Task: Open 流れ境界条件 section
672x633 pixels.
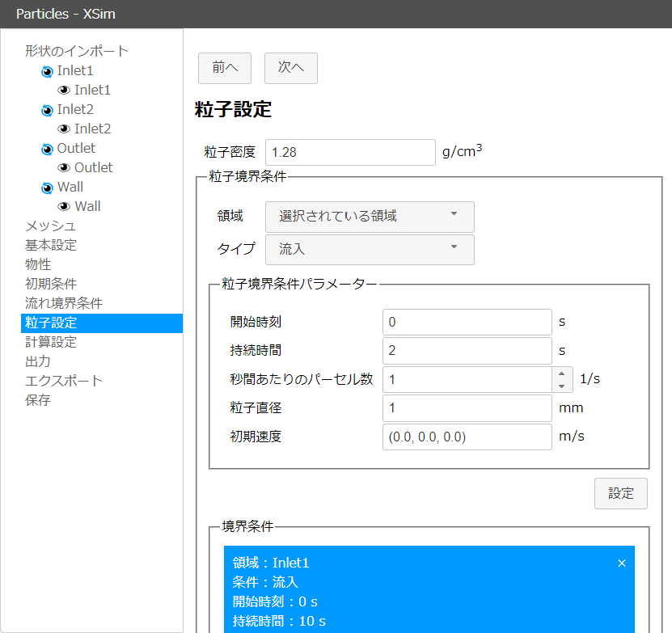Action: click(64, 303)
